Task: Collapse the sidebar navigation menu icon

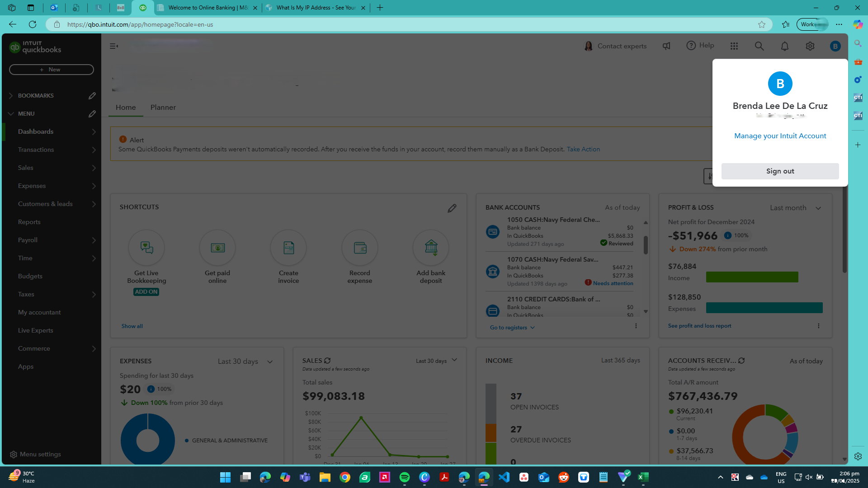Action: tap(114, 46)
